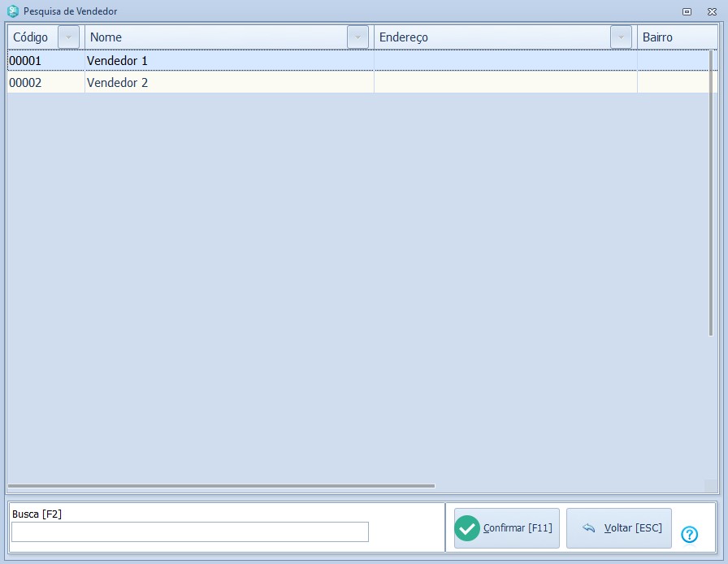Image resolution: width=728 pixels, height=564 pixels.
Task: Expand the Nome column filter dropdown
Action: [357, 37]
